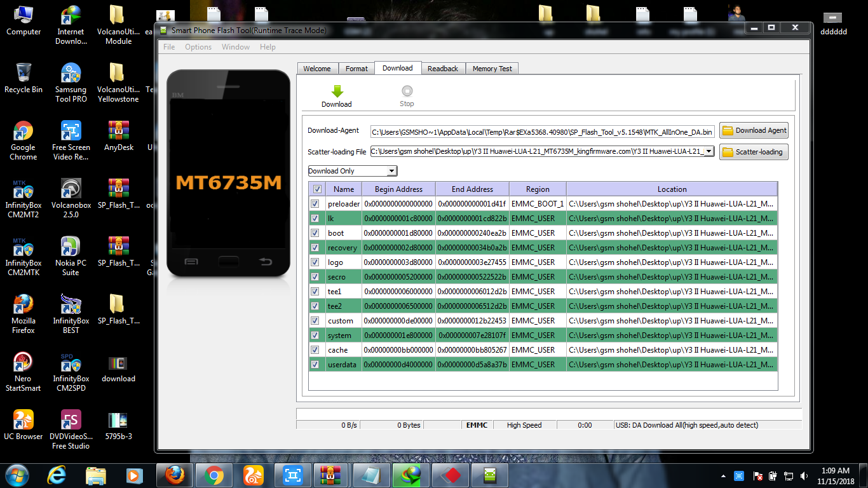Open the File menu
The image size is (868, 488).
[x=169, y=47]
